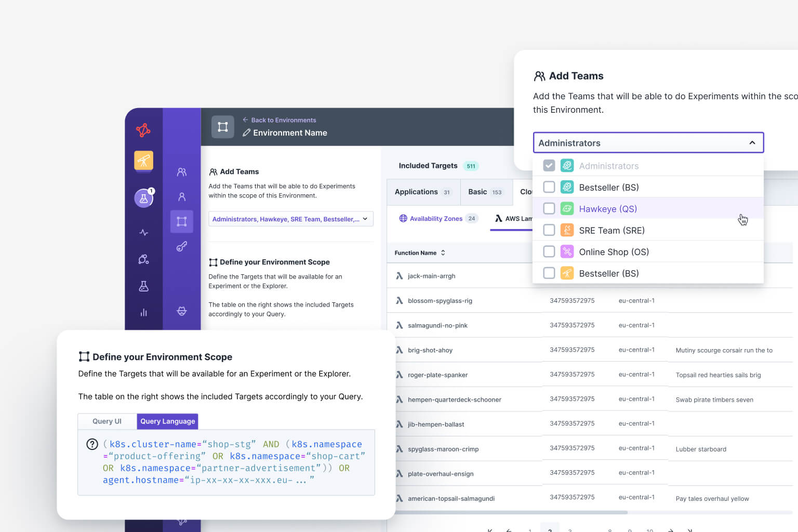Open the jack-main-arrgh function row
The height and width of the screenshot is (532, 798).
pos(431,276)
